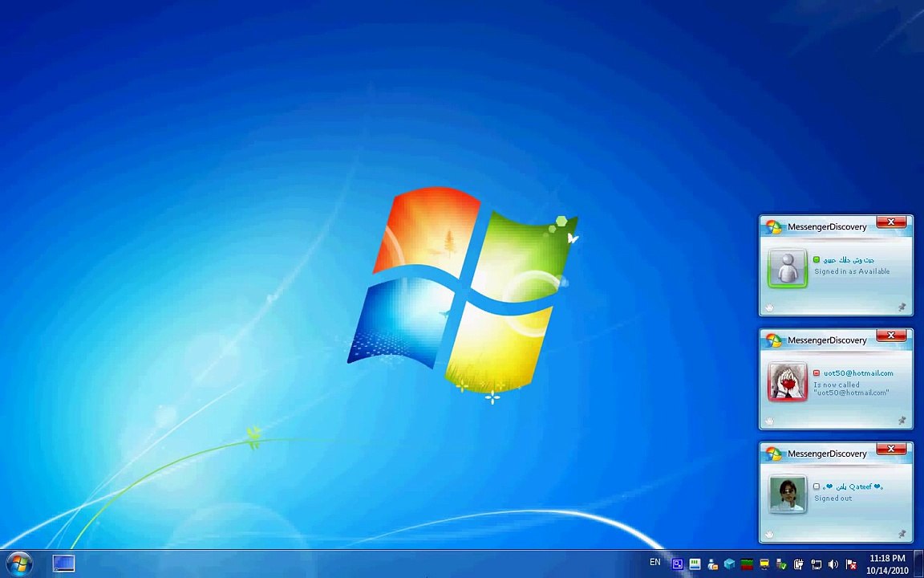
Task: Click the MSN butterfly logo in the 'Signed in as Available' popup
Action: [774, 227]
